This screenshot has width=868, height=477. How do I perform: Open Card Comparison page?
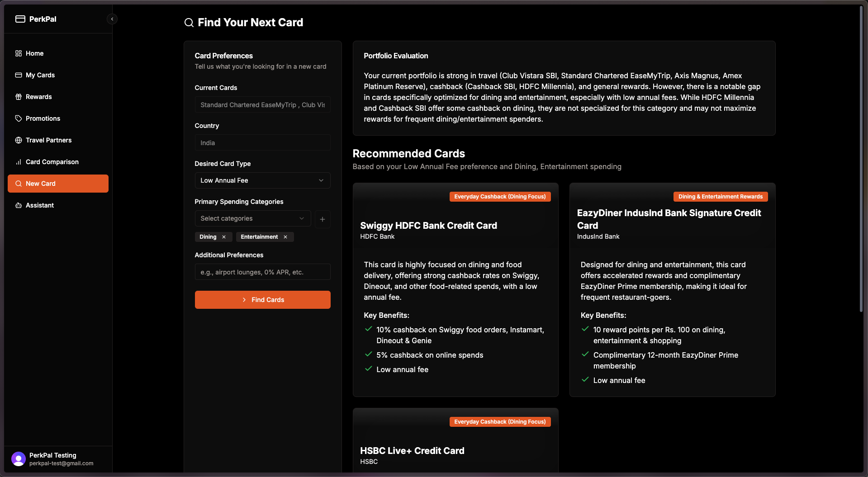(58, 162)
